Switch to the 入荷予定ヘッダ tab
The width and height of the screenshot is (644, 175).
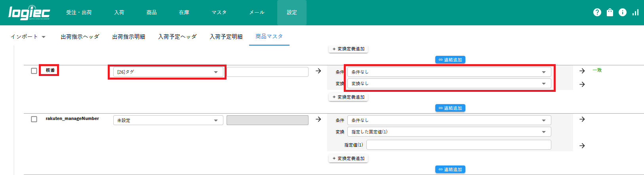177,37
